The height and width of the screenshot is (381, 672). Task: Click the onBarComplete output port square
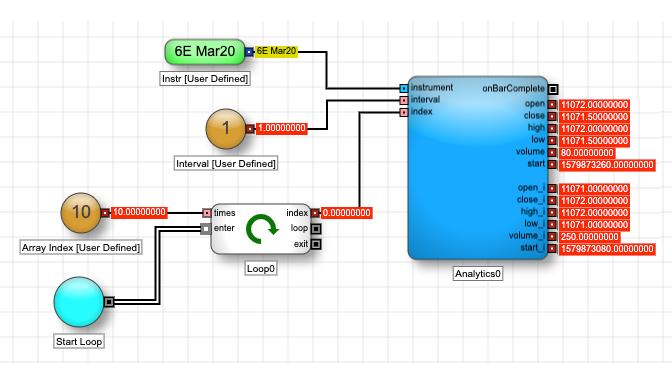tap(553, 89)
